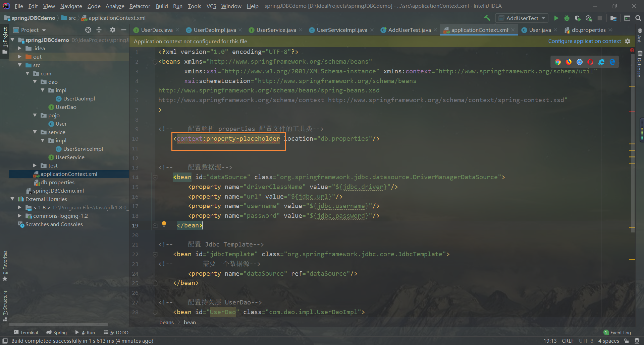Click the 4 spaces indent indicator
The width and height of the screenshot is (644, 345).
pos(608,341)
